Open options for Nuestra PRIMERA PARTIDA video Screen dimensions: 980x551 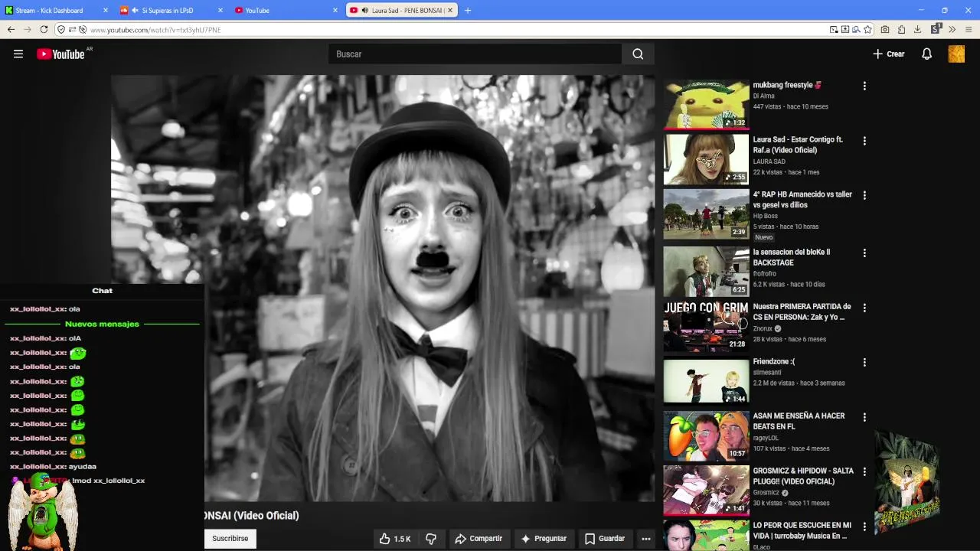[864, 308]
